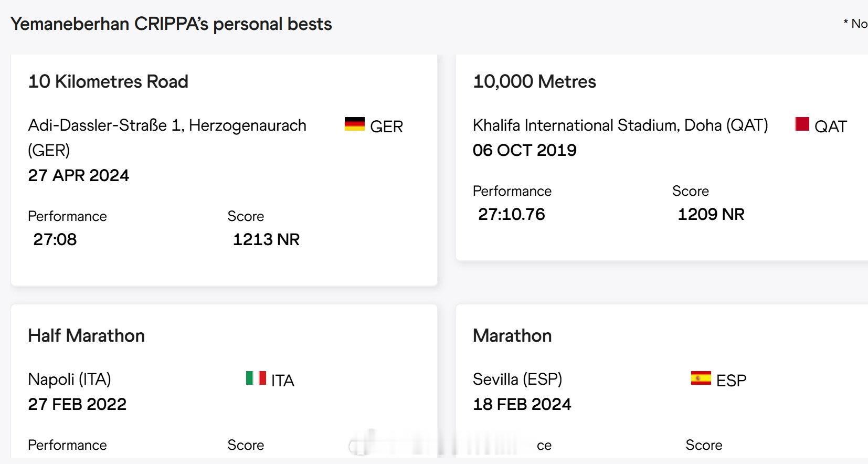Click the 1213 NR score
868x464 pixels.
(x=266, y=239)
